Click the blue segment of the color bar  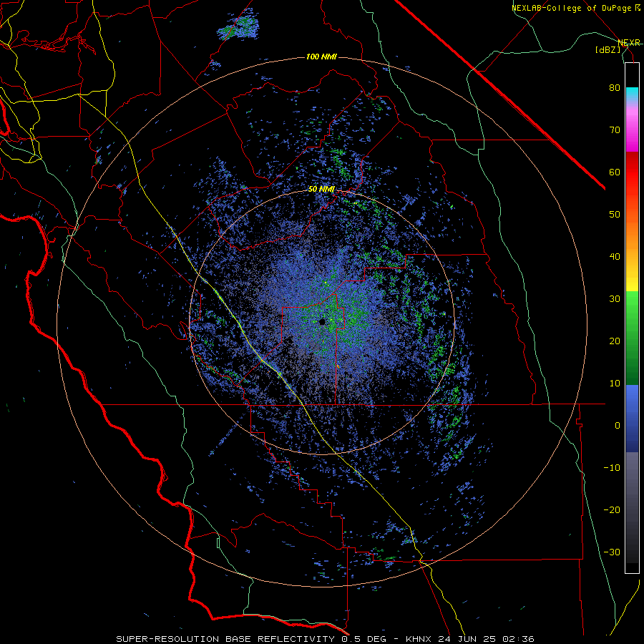coord(632,419)
